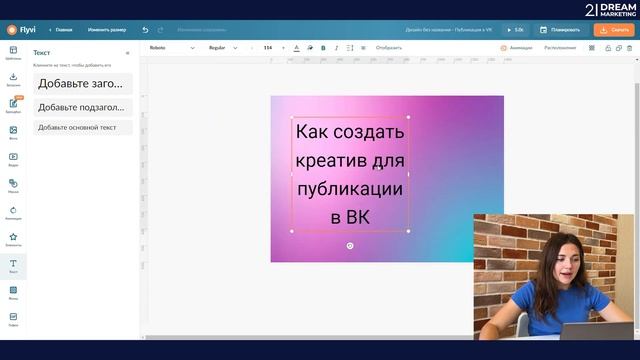This screenshot has width=640, height=360.
Task: Open the Uploads section with download-arrow icon
Action: click(x=13, y=80)
